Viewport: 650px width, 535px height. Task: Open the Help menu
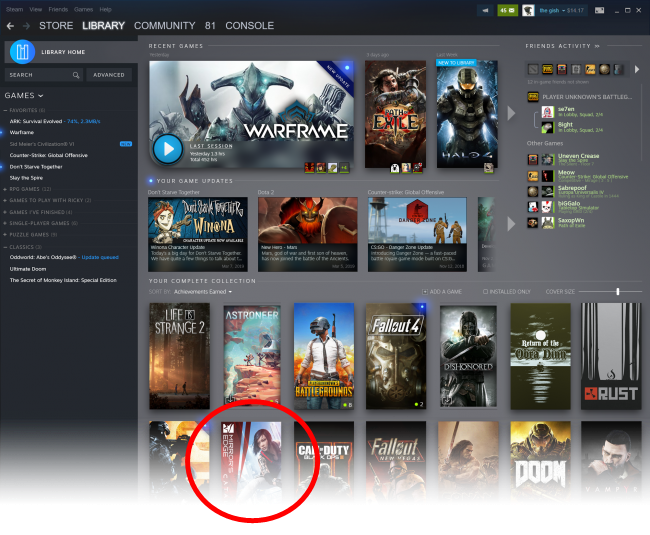[105, 9]
